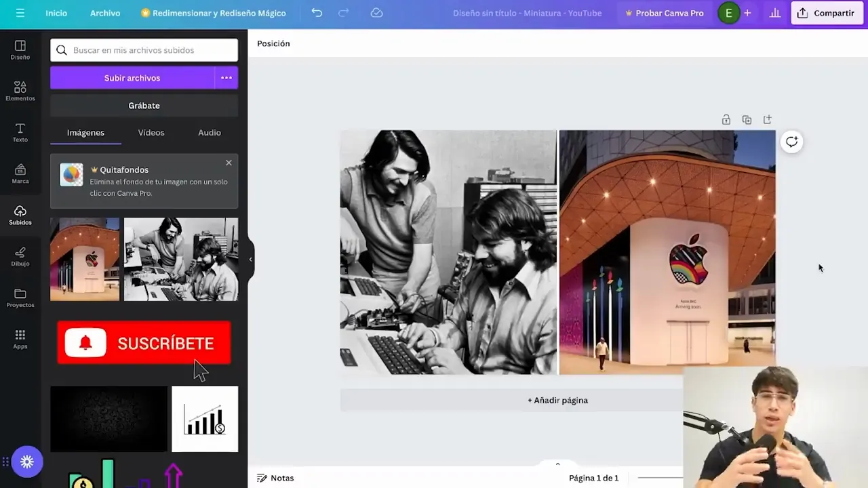
Task: Open the Notas panel
Action: 275,478
